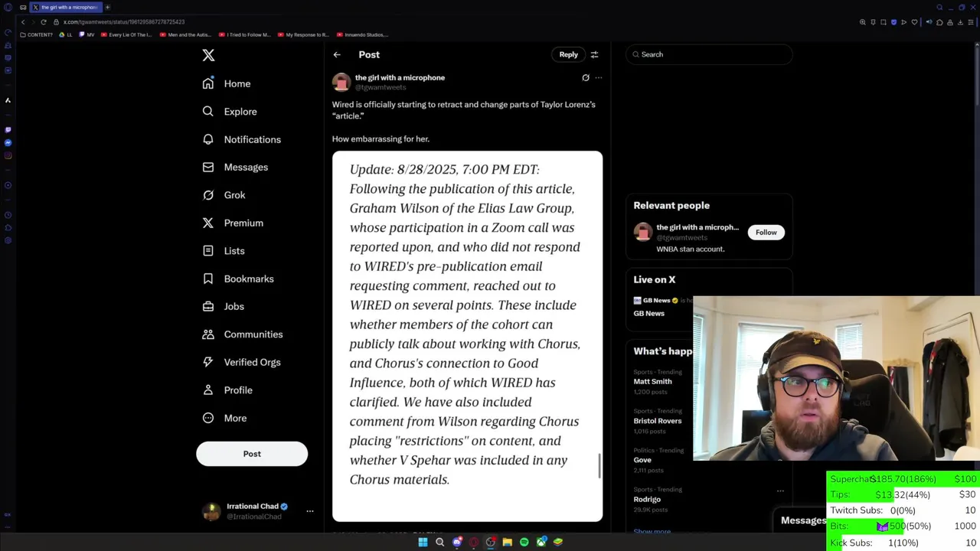Open the girl with a microphone author name
The image size is (980, 551).
click(400, 77)
